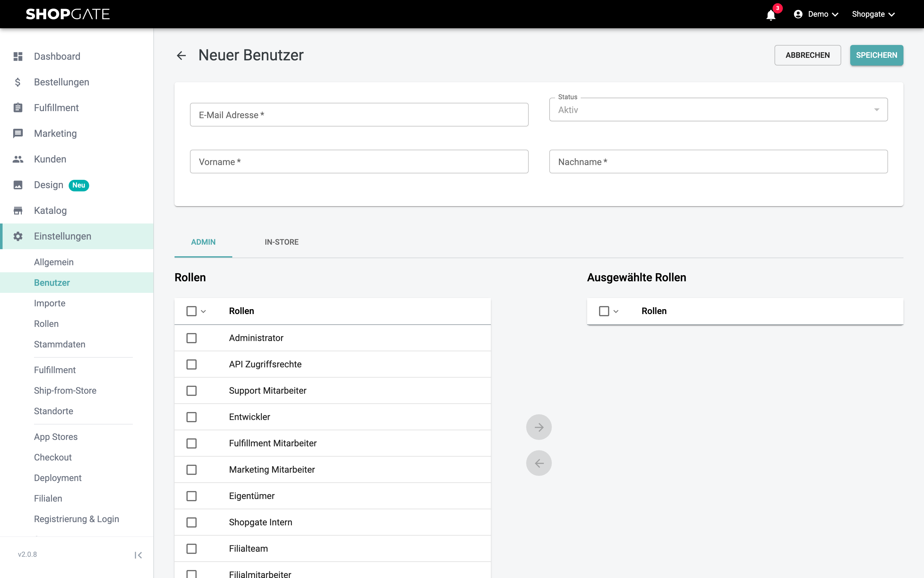The width and height of the screenshot is (924, 578).
Task: Click into the Vorname field
Action: pyautogui.click(x=359, y=162)
